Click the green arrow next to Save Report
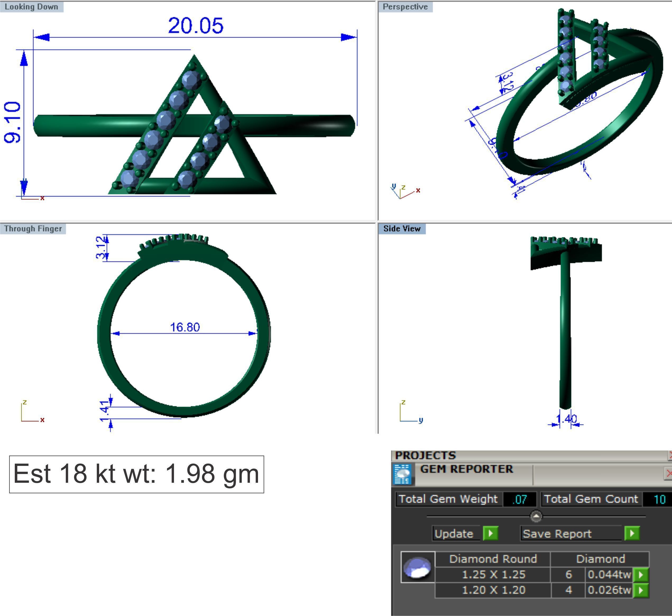Viewport: 672px width, 616px height. tap(632, 533)
